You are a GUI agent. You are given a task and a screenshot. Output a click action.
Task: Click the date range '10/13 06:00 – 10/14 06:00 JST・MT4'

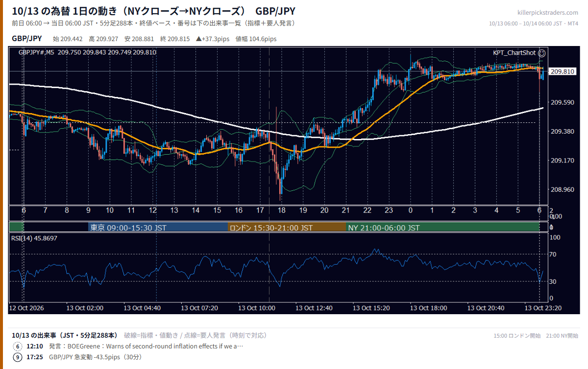[534, 23]
